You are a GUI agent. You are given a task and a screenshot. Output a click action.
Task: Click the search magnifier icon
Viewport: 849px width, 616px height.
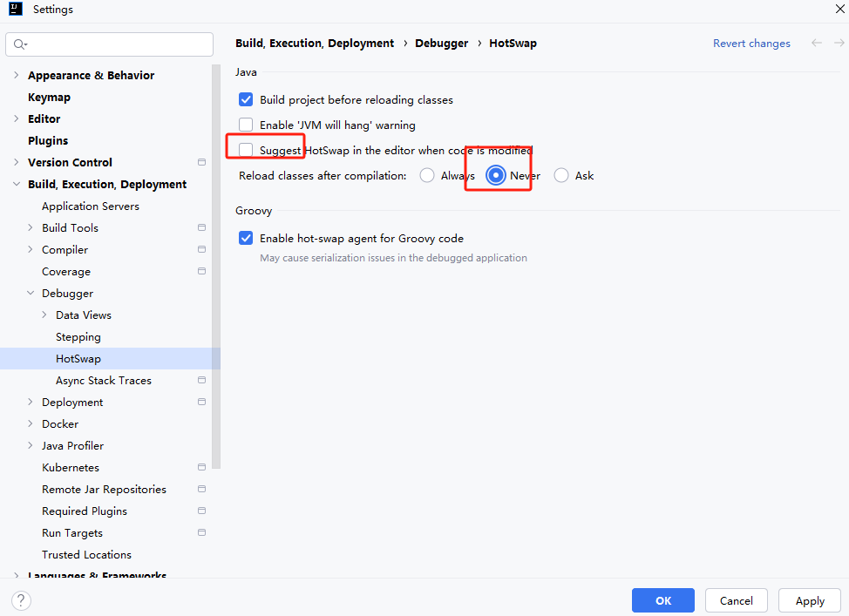pyautogui.click(x=20, y=44)
